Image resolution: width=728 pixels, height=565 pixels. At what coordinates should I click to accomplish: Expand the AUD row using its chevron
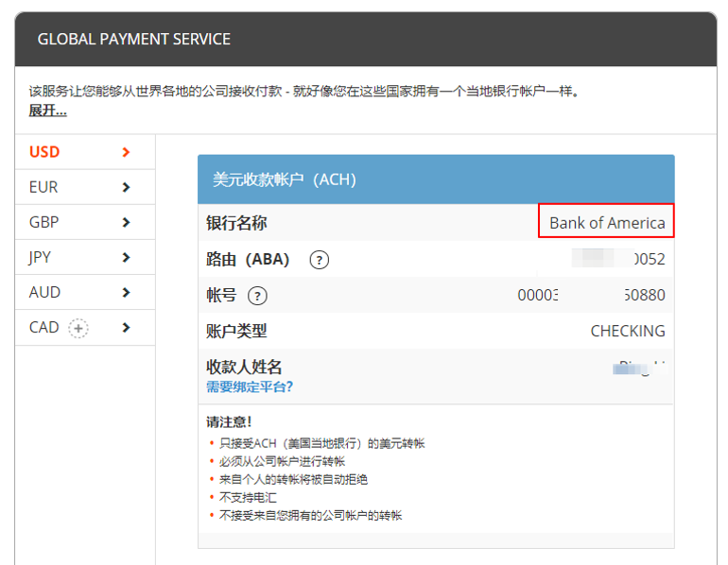pyautogui.click(x=126, y=293)
